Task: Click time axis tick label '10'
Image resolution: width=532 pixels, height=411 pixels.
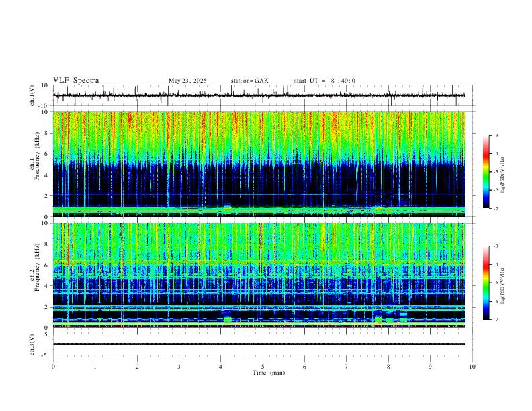Action: 472,367
